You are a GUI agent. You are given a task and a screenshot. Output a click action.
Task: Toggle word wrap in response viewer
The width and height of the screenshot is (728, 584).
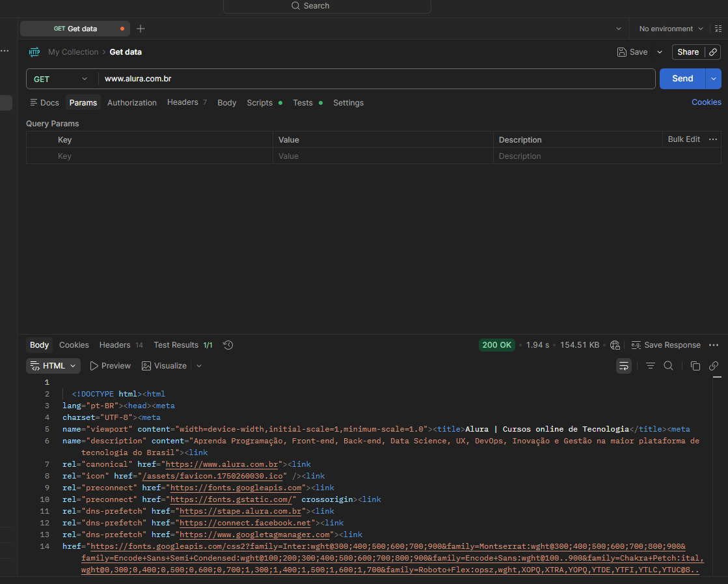click(x=624, y=366)
